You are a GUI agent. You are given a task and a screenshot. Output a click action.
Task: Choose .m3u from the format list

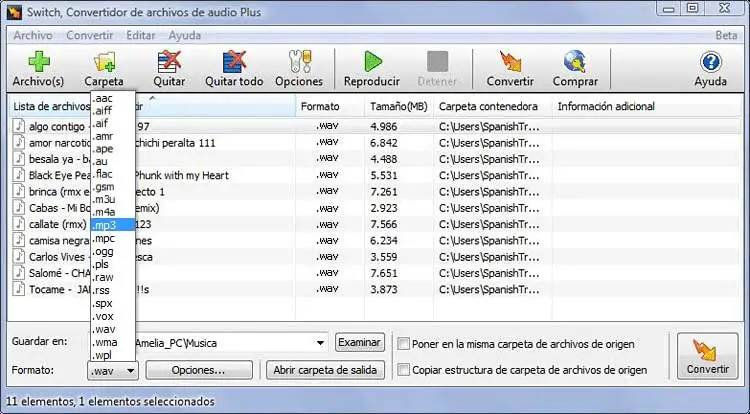tap(113, 199)
